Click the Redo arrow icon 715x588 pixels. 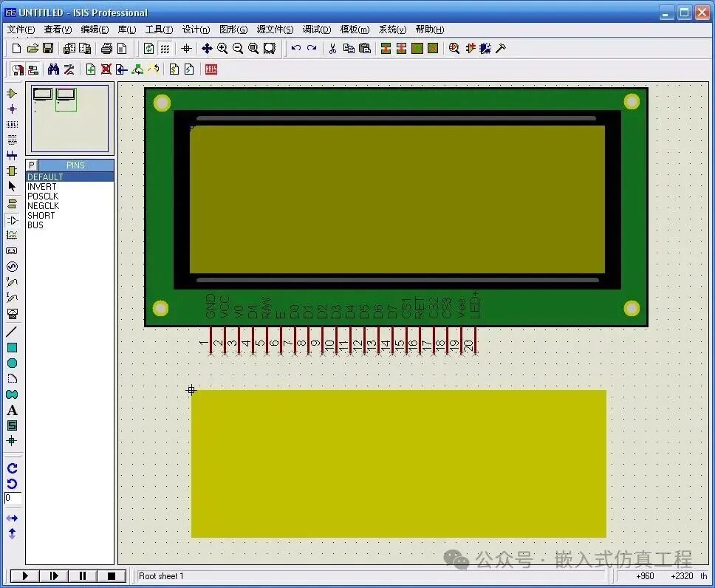[x=312, y=48]
